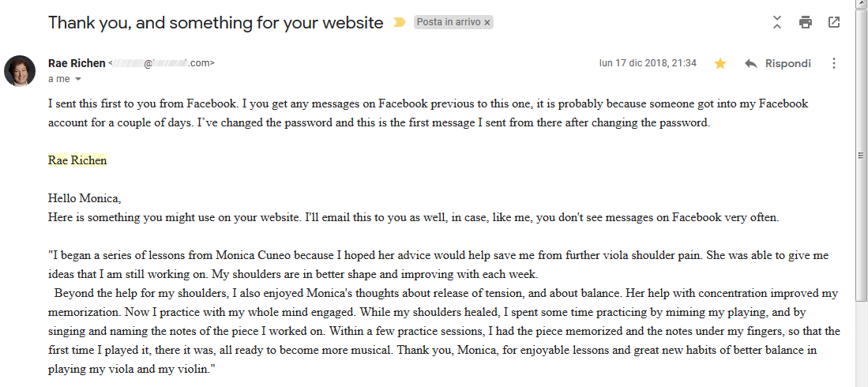The width and height of the screenshot is (868, 387).
Task: Click Rae Richen's profile picture
Action: 20,71
